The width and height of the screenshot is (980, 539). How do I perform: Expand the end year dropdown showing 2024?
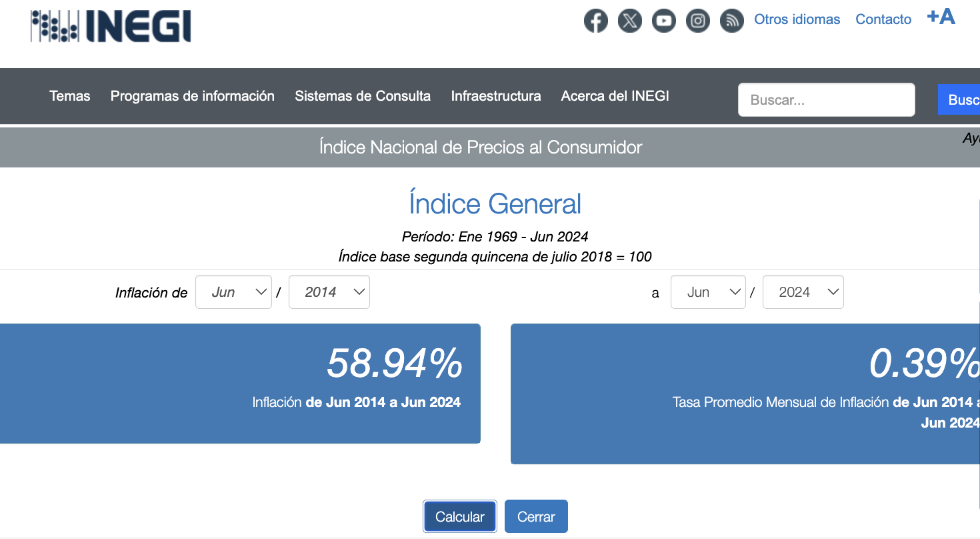point(803,292)
